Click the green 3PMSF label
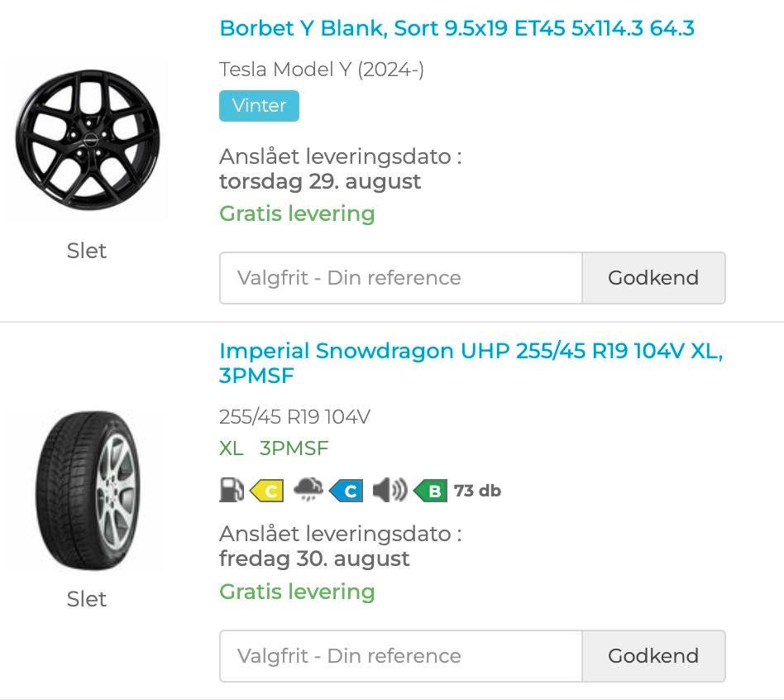Viewport: 784px width, 700px height. coord(294,448)
